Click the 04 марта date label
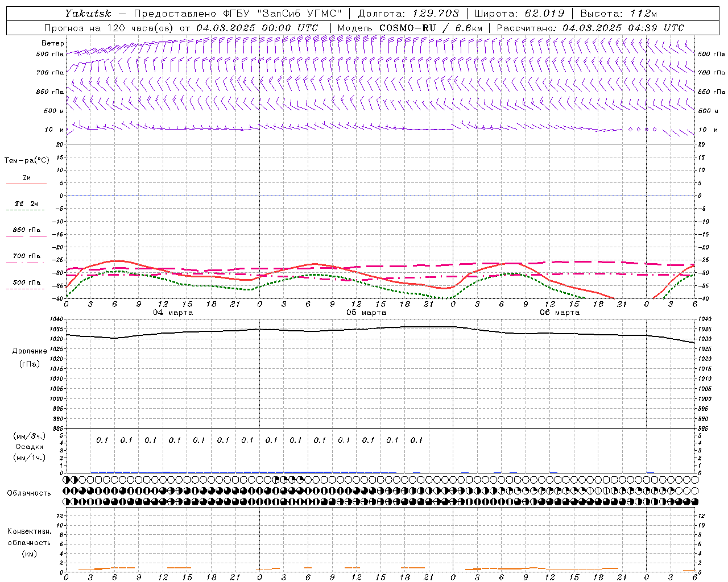The width and height of the screenshot is (728, 582). pyautogui.click(x=173, y=313)
